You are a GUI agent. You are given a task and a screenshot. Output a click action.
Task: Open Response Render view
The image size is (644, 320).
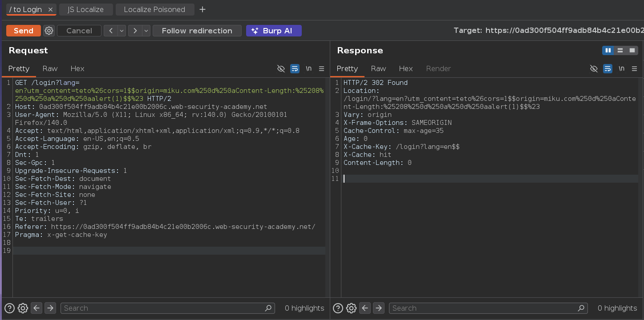point(438,68)
